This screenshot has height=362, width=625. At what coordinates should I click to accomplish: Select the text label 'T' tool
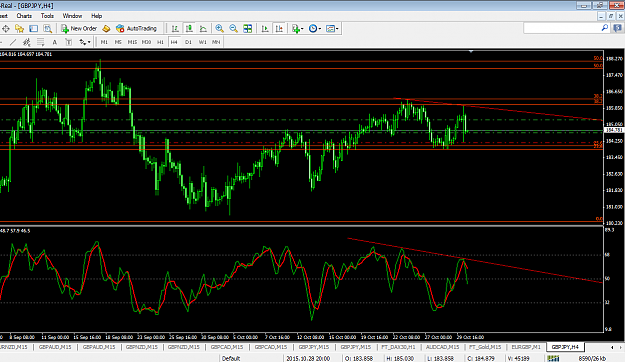69,42
